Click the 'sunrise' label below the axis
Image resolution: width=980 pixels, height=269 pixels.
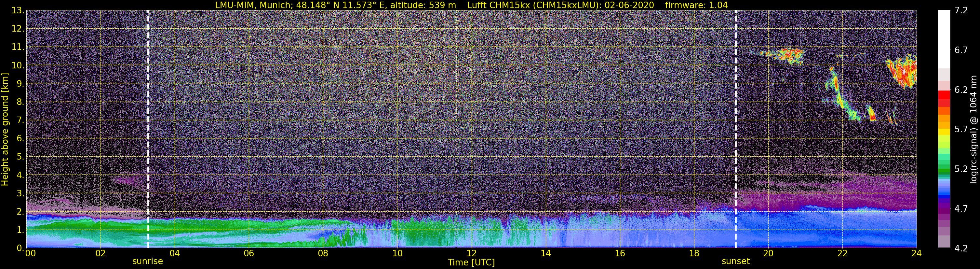(148, 262)
